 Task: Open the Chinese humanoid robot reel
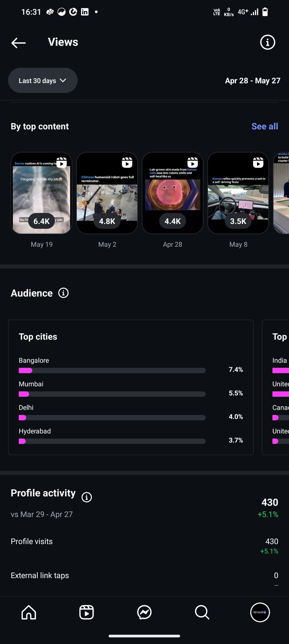107,193
